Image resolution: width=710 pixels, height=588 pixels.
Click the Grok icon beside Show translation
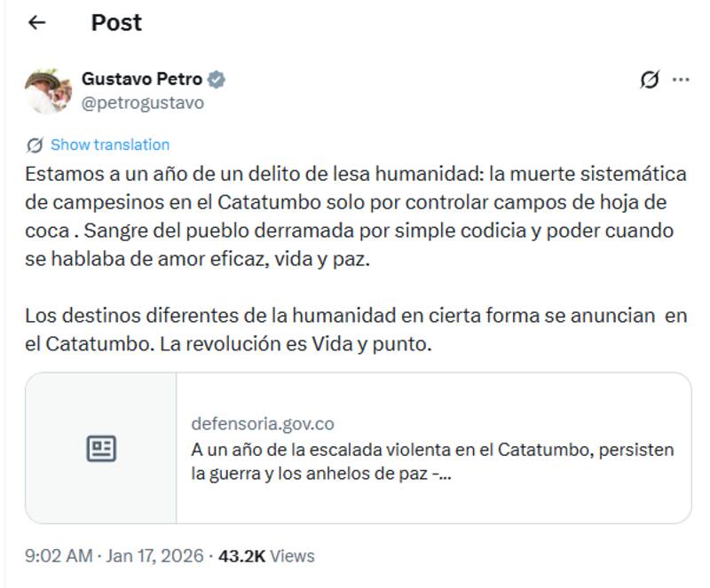click(x=35, y=144)
